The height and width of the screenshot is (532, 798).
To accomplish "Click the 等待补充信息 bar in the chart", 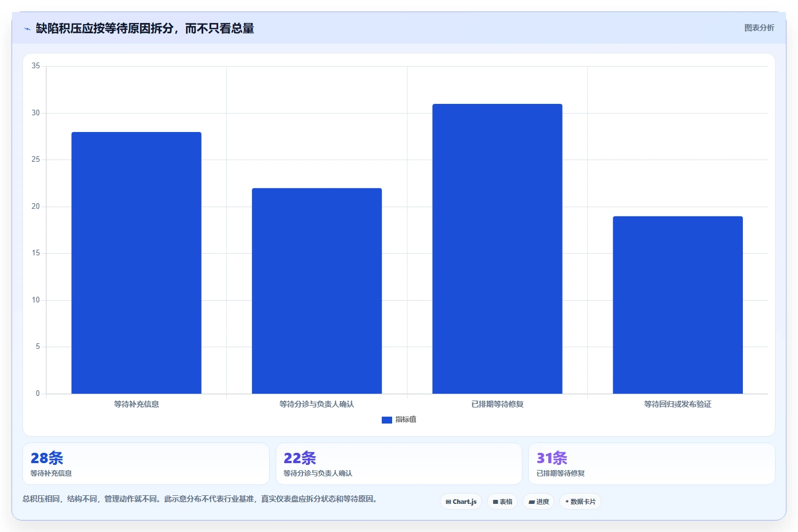I will [136, 263].
